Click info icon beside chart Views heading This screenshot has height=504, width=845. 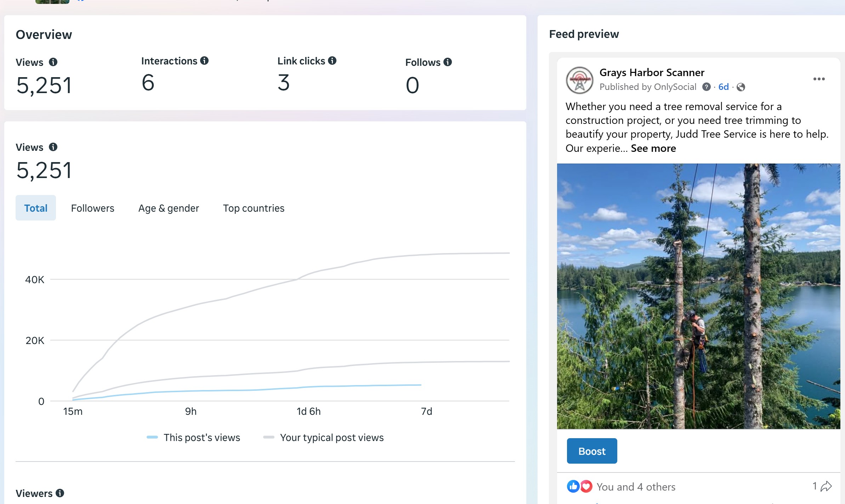53,147
